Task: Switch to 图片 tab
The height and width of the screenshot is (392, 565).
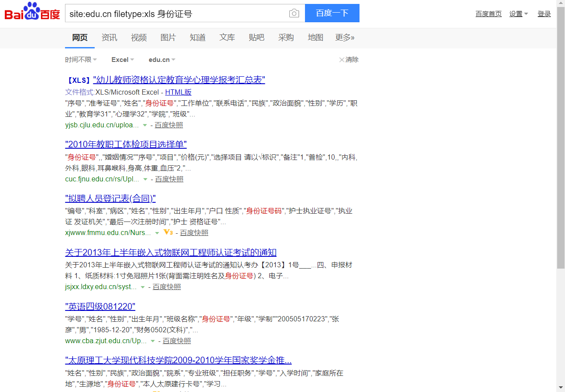Action: 168,38
